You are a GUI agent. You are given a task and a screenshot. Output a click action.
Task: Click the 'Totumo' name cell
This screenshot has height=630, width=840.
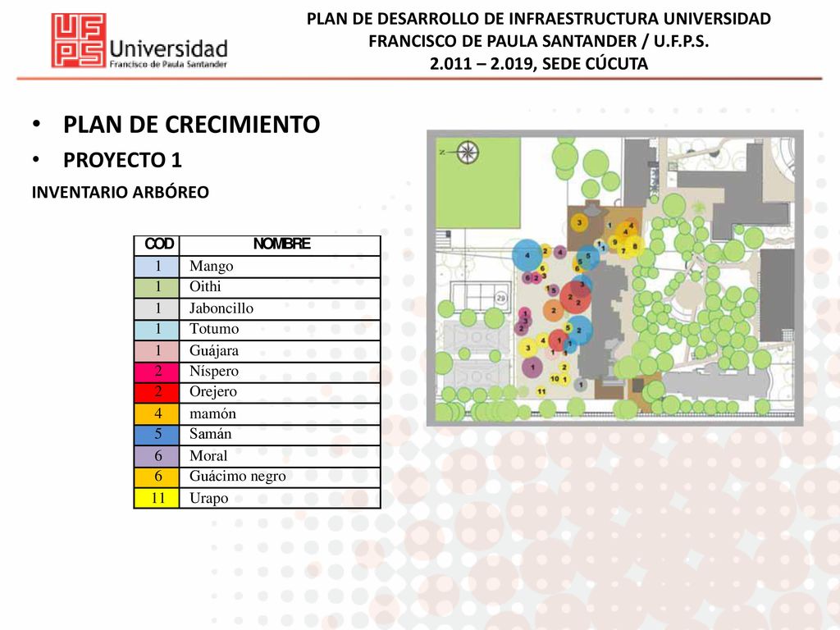point(280,330)
